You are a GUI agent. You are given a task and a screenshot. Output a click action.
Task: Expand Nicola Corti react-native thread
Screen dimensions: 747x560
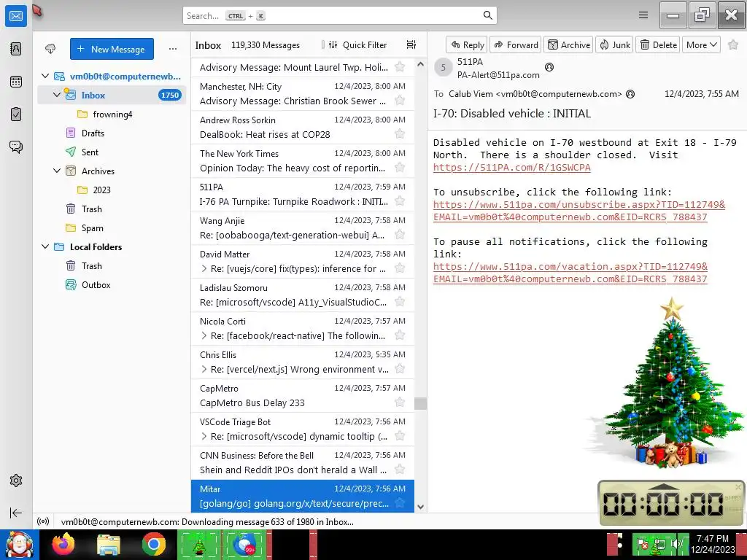point(204,335)
